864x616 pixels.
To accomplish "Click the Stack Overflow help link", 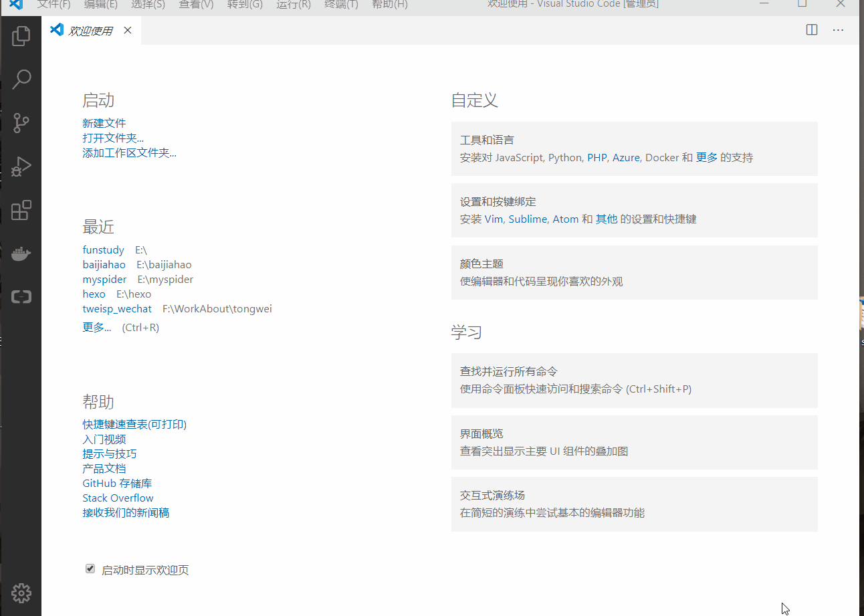I will click(118, 498).
